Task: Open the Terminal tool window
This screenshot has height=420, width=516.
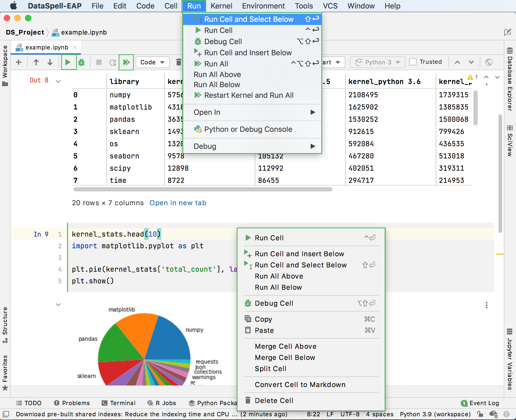Action: click(x=119, y=403)
